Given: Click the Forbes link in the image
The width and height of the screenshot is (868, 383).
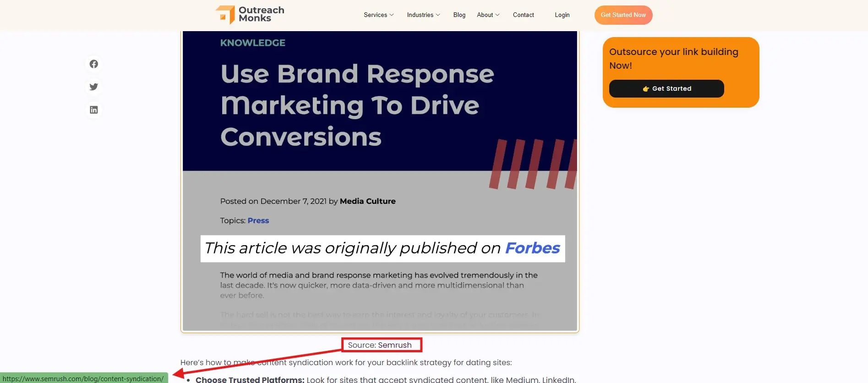Looking at the screenshot, I should 532,248.
